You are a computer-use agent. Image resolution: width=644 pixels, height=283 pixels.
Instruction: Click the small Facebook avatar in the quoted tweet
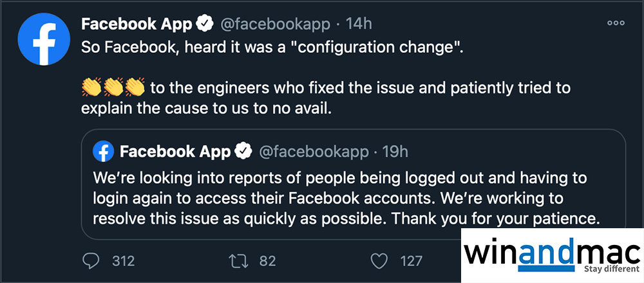103,152
